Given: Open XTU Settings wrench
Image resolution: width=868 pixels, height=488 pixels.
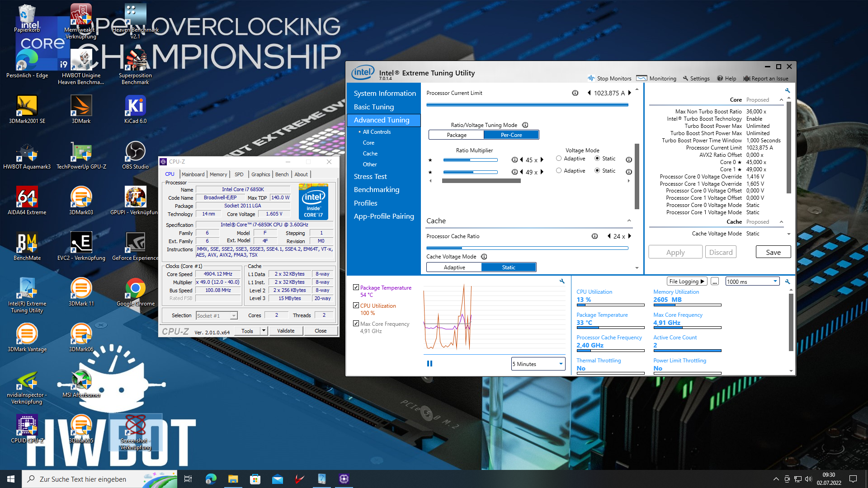Looking at the screenshot, I should (696, 78).
